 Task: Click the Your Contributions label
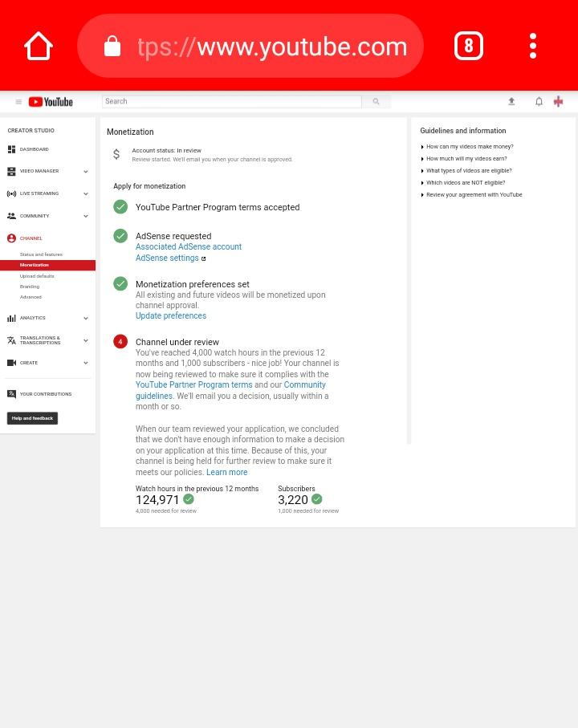[46, 394]
